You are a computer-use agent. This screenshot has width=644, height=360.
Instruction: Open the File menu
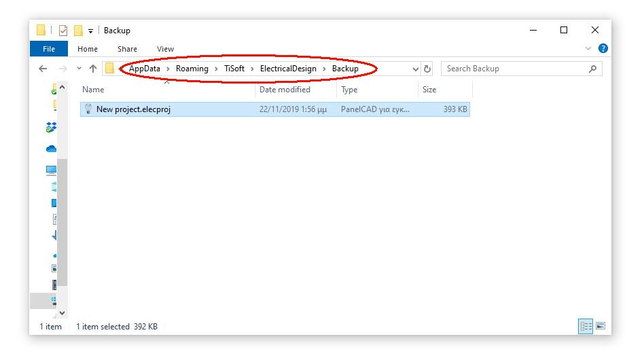[49, 49]
